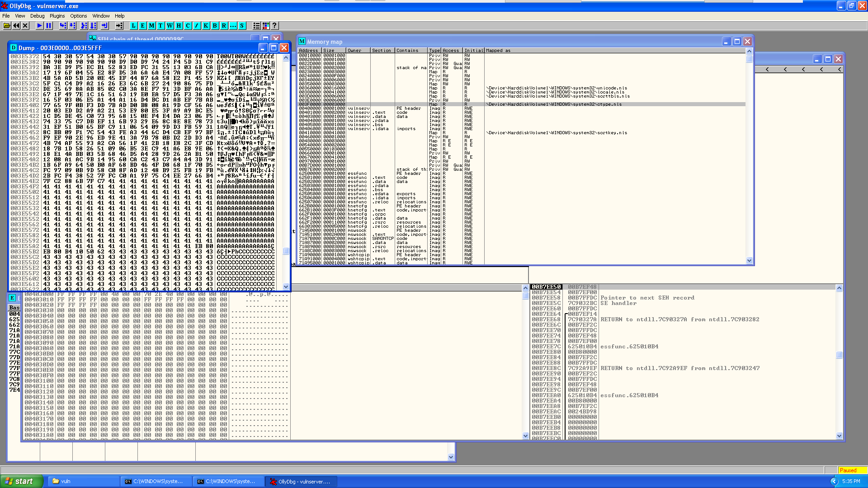This screenshot has height=488, width=868.
Task: Open the Debug menu
Action: [37, 16]
